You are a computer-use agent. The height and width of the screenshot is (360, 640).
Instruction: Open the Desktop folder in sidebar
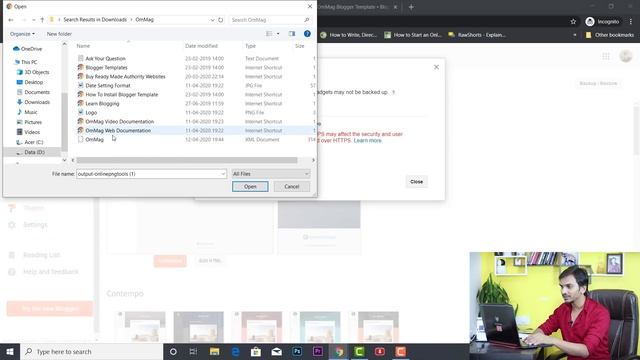point(30,82)
